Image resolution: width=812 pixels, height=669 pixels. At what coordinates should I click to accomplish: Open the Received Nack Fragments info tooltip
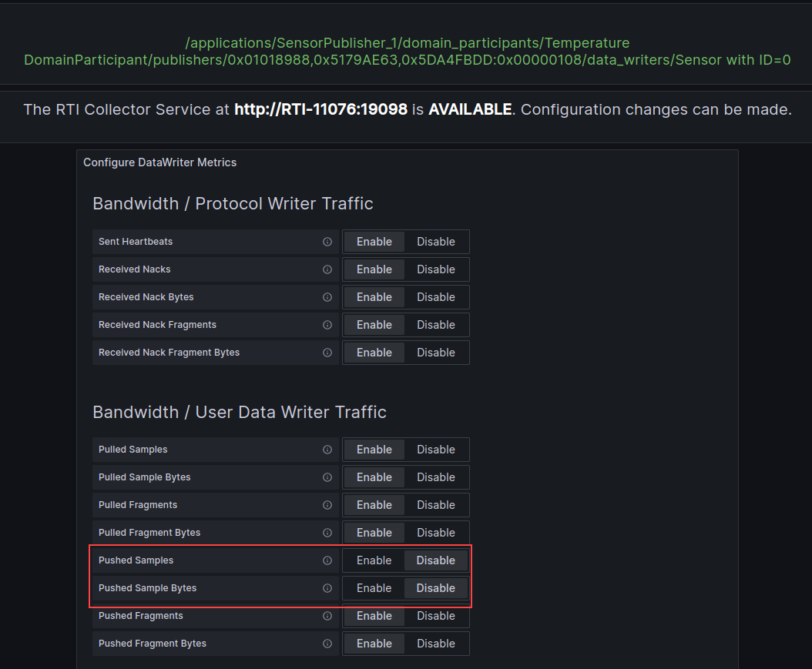click(x=327, y=324)
